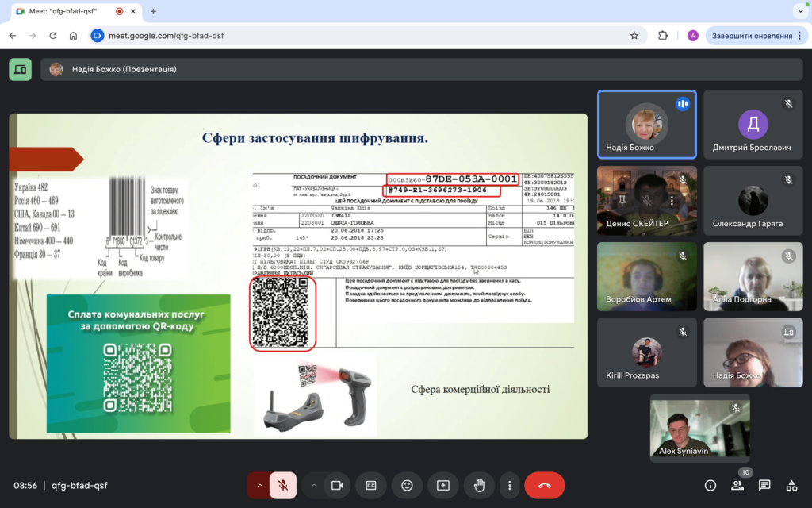Open the activities panel
The image size is (812, 508).
[791, 486]
